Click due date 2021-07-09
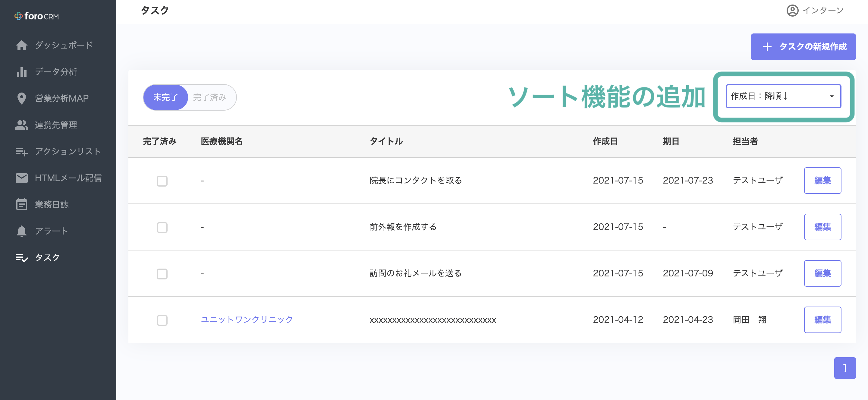The width and height of the screenshot is (868, 400). (x=688, y=273)
